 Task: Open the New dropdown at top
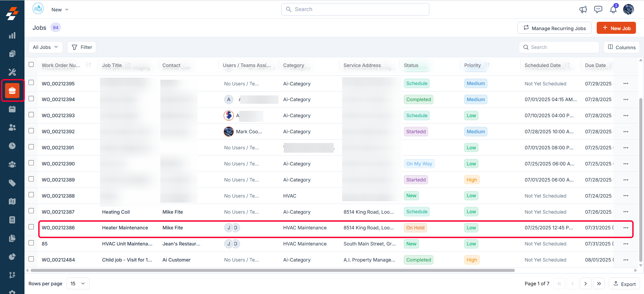point(60,10)
